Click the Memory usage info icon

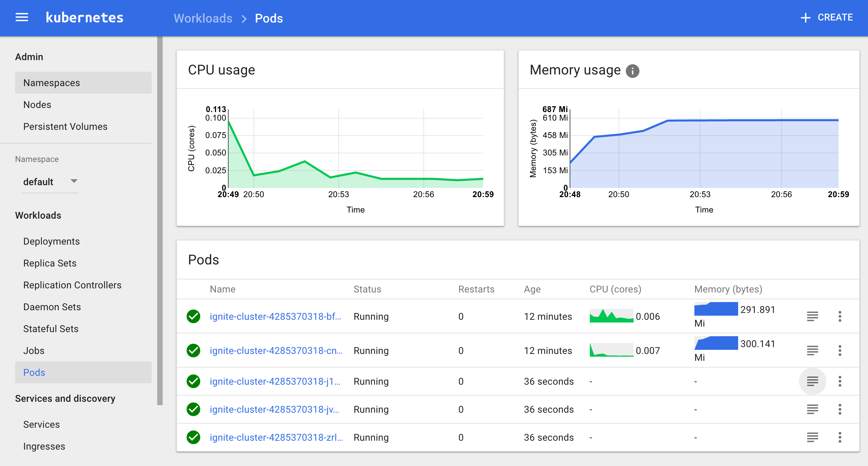632,71
